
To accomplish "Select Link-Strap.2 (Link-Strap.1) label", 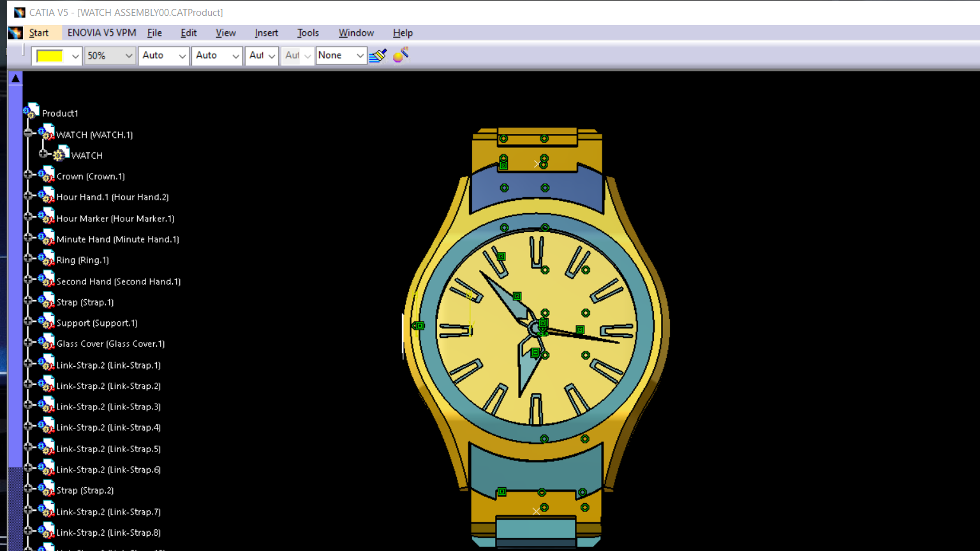I will [x=108, y=365].
